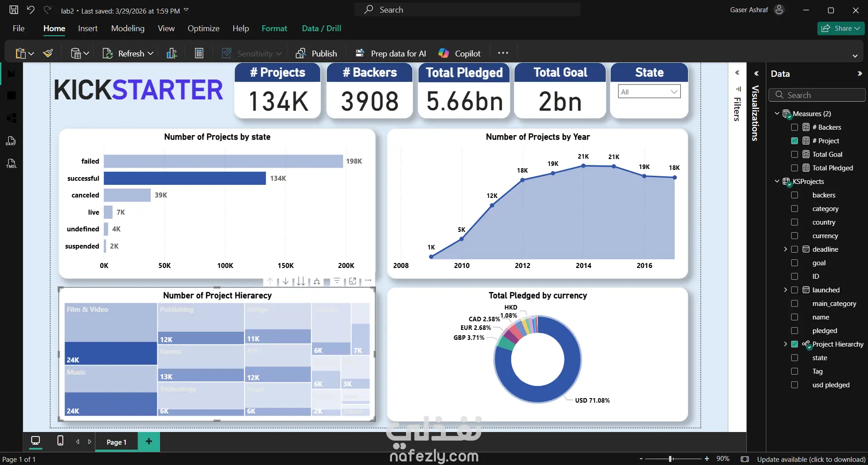Click the drill up arrow on treemap
868x465 pixels.
pyautogui.click(x=270, y=281)
